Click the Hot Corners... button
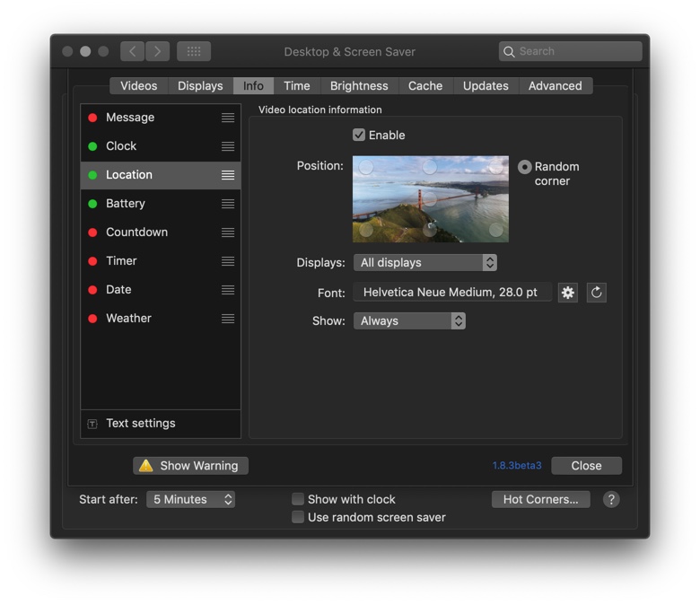 [x=540, y=499]
